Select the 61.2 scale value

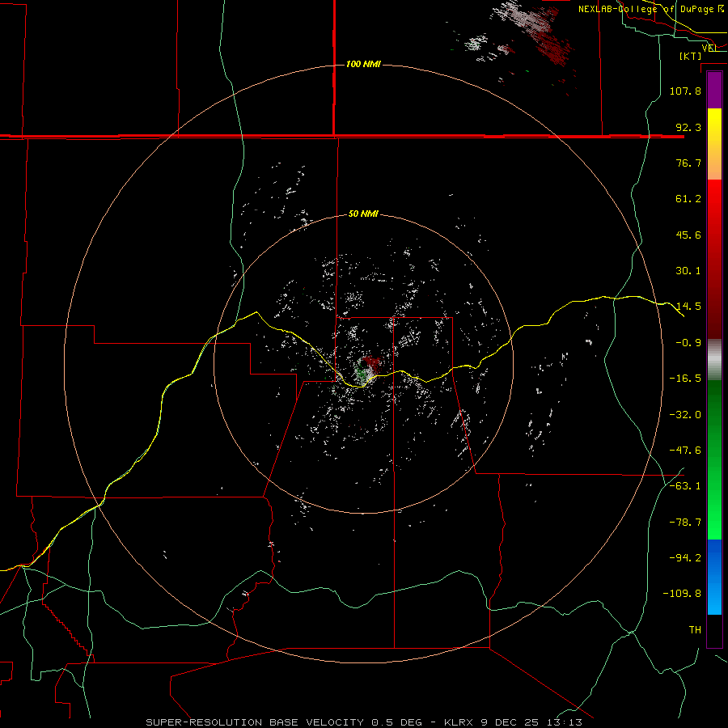coord(688,199)
